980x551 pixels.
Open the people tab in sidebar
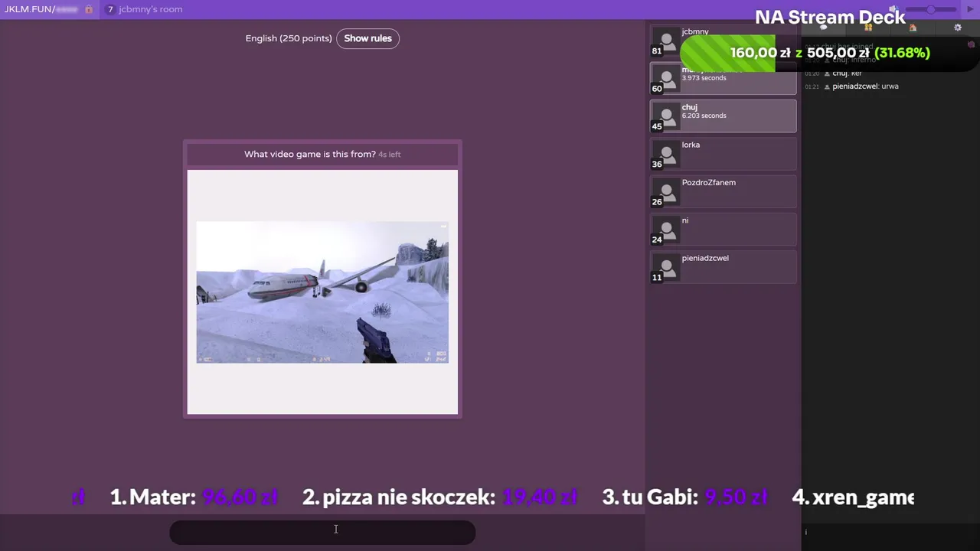pos(868,28)
